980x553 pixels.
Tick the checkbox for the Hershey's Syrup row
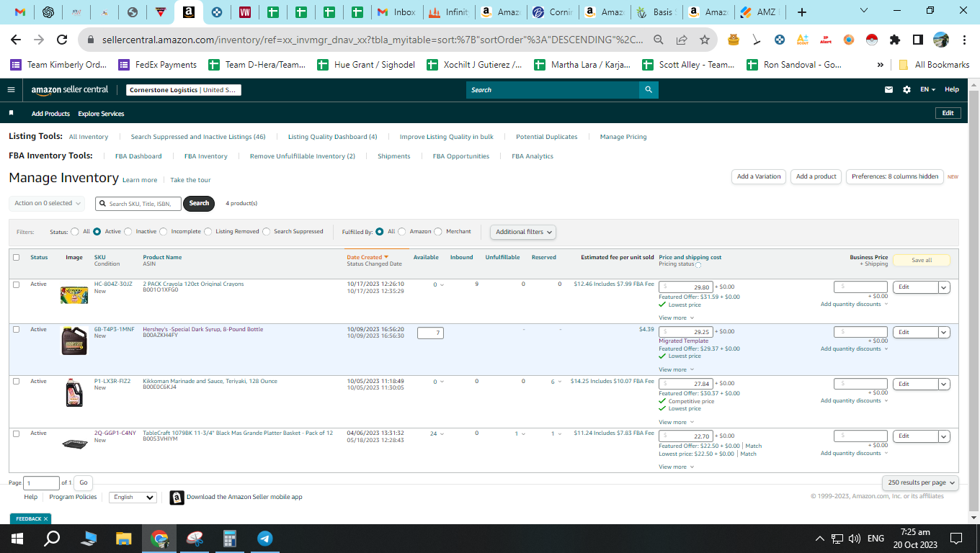16,329
